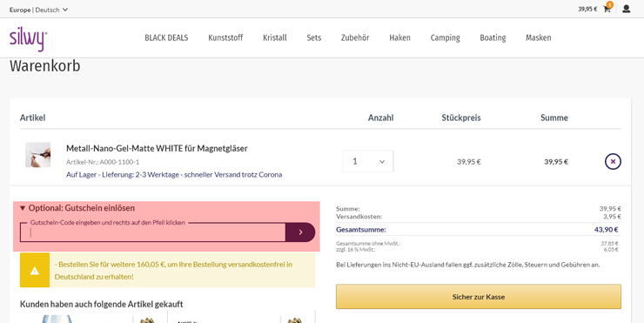644x323 pixels.
Task: Click the silwy logo
Action: click(29, 40)
